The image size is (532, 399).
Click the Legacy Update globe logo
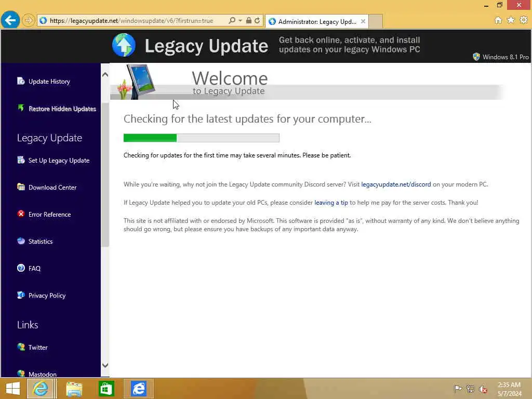(x=124, y=45)
